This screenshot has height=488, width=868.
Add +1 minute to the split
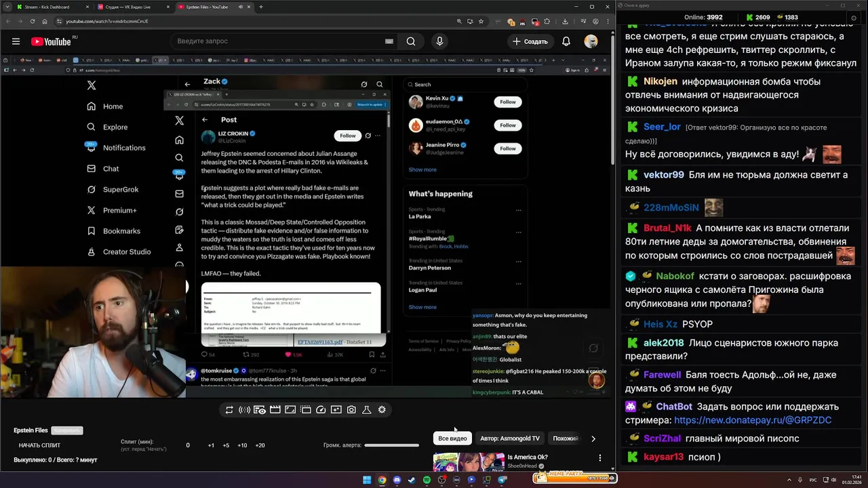pos(211,445)
